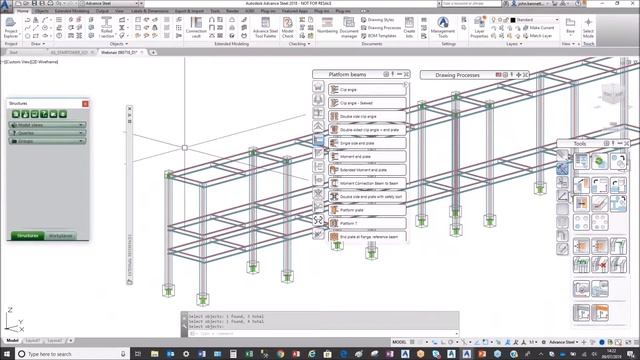Click the Platform beams palette title bar
The width and height of the screenshot is (640, 360).
pyautogui.click(x=347, y=74)
